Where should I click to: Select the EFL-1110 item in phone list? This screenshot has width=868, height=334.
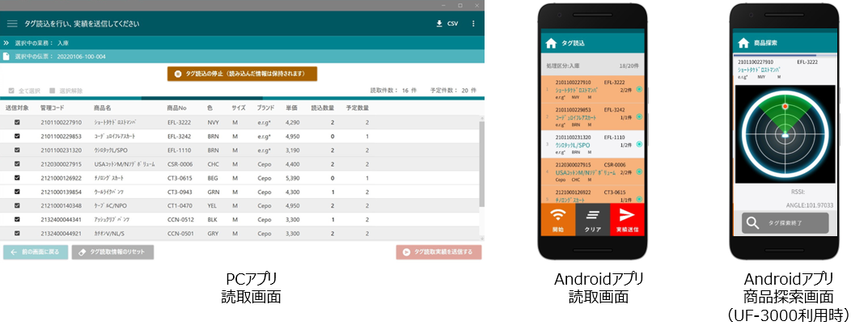[592, 142]
